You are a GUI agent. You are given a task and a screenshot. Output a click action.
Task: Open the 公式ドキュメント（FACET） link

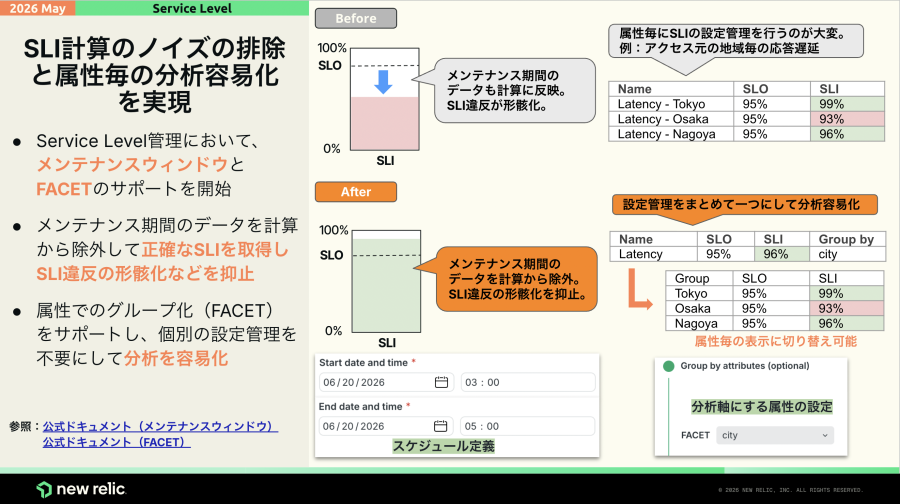(117, 442)
